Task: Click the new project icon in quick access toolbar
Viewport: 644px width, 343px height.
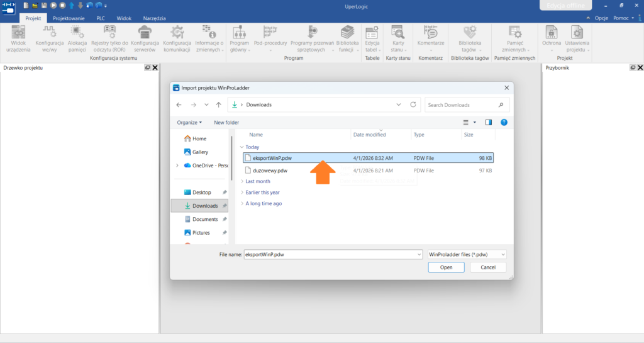Action: point(26,5)
